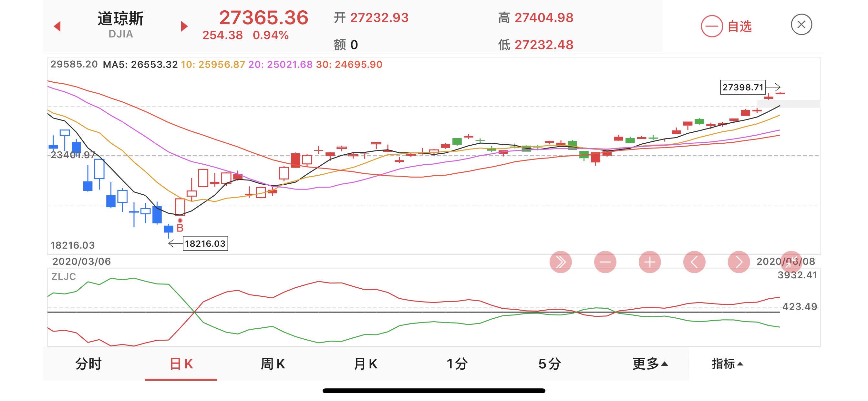868x401 pixels.
Task: Expand the 更多 more periods menu
Action: [650, 364]
